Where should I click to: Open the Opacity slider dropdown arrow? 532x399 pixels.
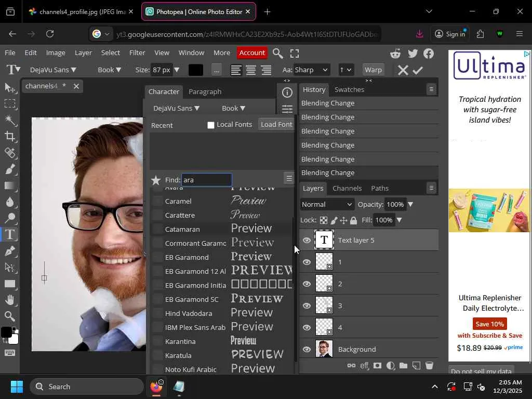(410, 204)
